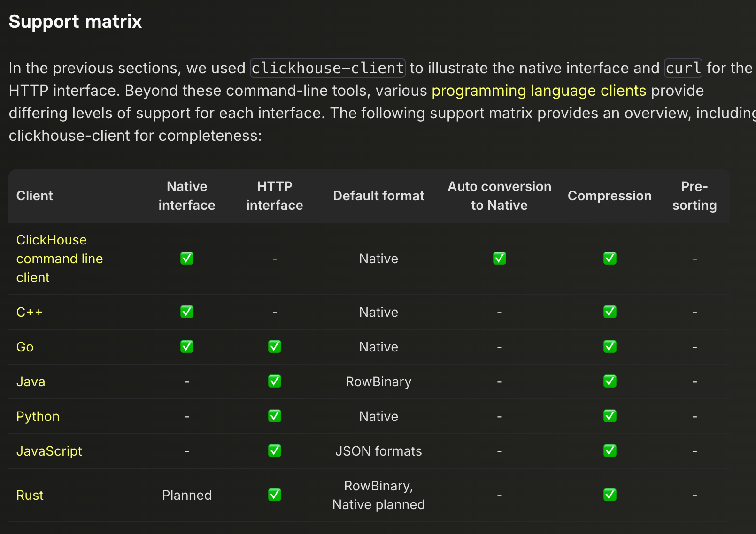Open the Rust client link
Image resolution: width=756 pixels, height=534 pixels.
[30, 495]
